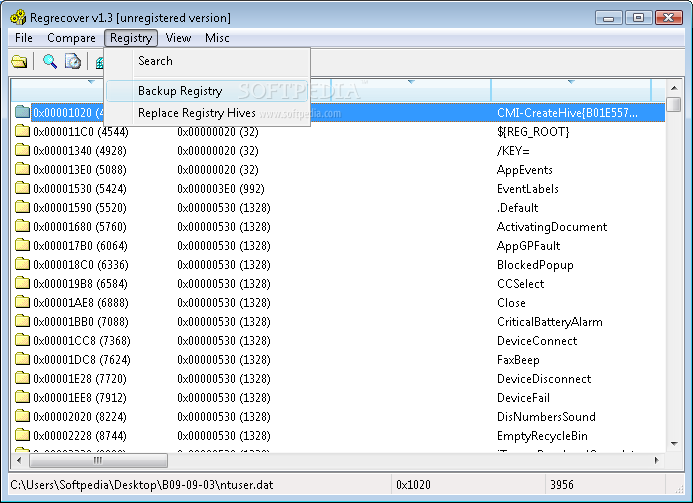Open the View menu
Viewport: 693px width, 503px height.
click(x=178, y=38)
